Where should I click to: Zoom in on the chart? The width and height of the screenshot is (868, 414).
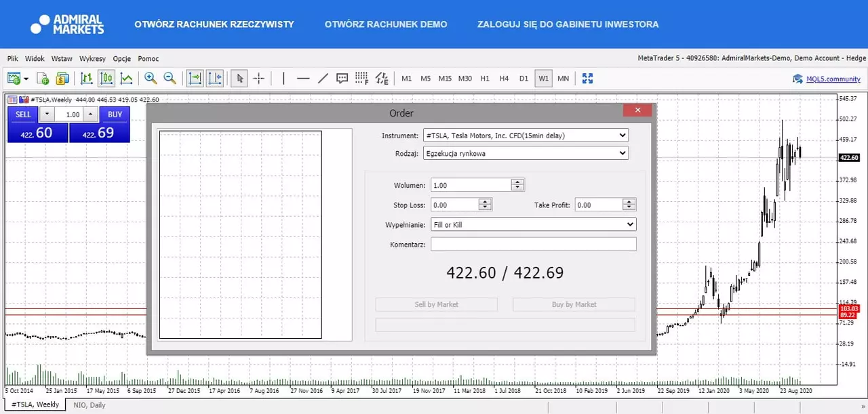(x=151, y=79)
